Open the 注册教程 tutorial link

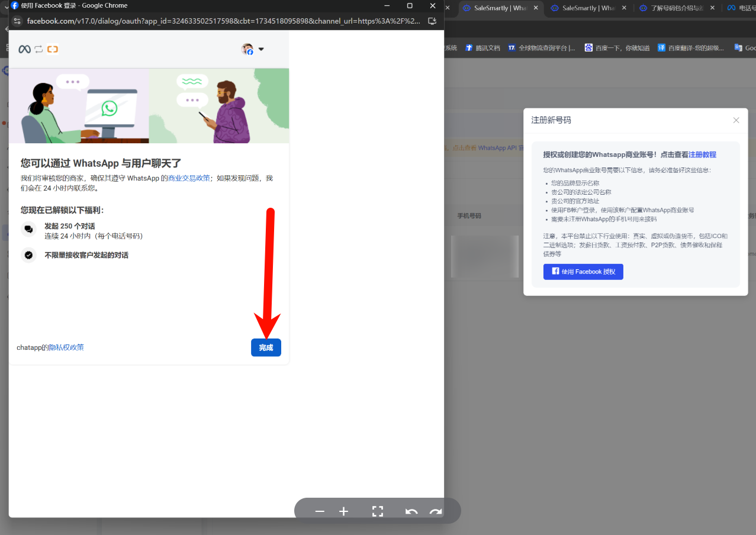coord(702,154)
